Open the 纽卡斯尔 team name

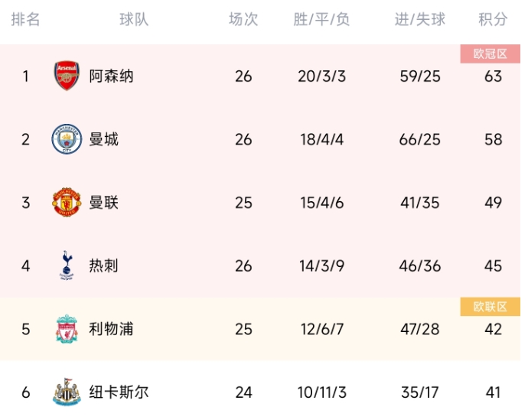pos(119,392)
